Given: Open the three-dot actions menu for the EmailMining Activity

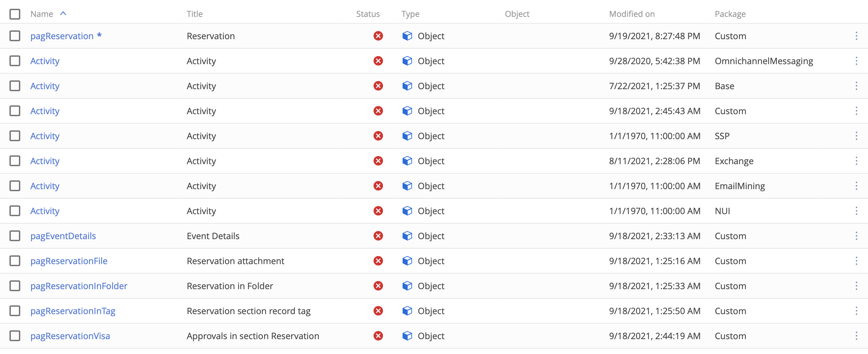Looking at the screenshot, I should click(x=856, y=186).
